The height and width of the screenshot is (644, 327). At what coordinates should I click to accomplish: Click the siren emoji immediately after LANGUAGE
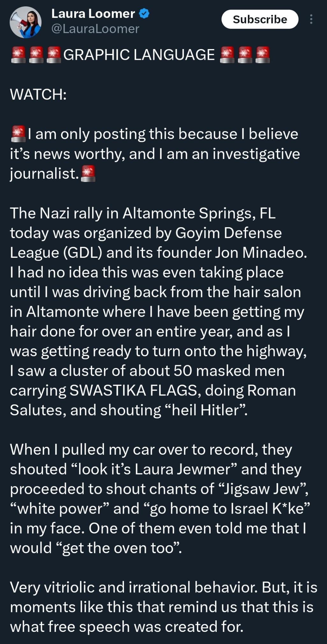[x=227, y=55]
